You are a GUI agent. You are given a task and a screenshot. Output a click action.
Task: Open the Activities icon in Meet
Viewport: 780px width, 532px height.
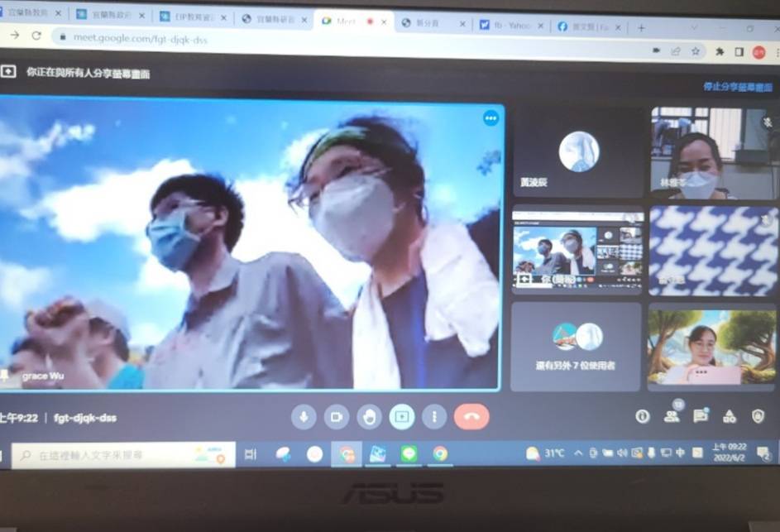[730, 417]
